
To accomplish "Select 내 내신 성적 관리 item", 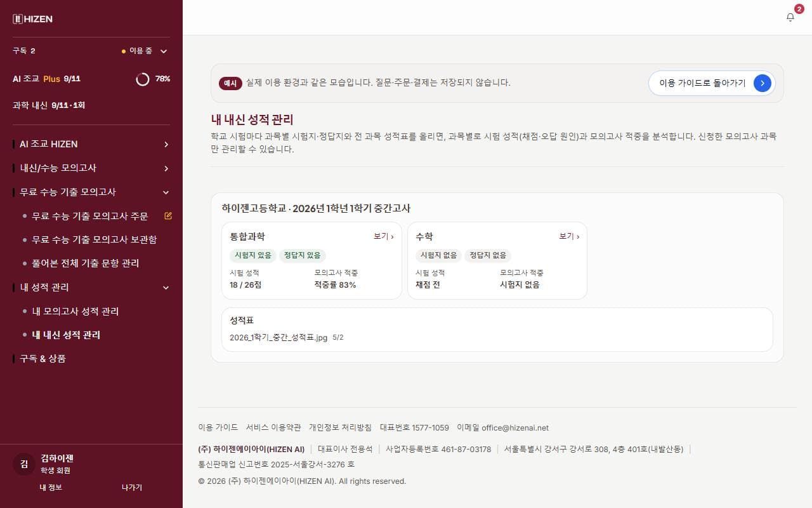I will pyautogui.click(x=66, y=335).
